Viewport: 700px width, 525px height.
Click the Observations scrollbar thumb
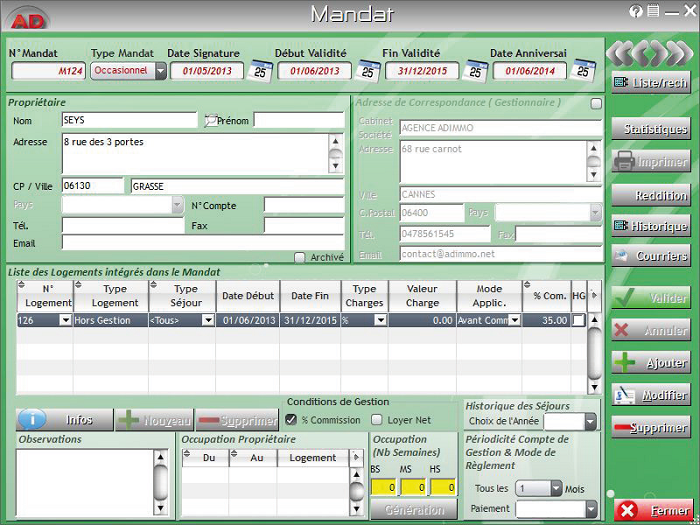(161, 471)
